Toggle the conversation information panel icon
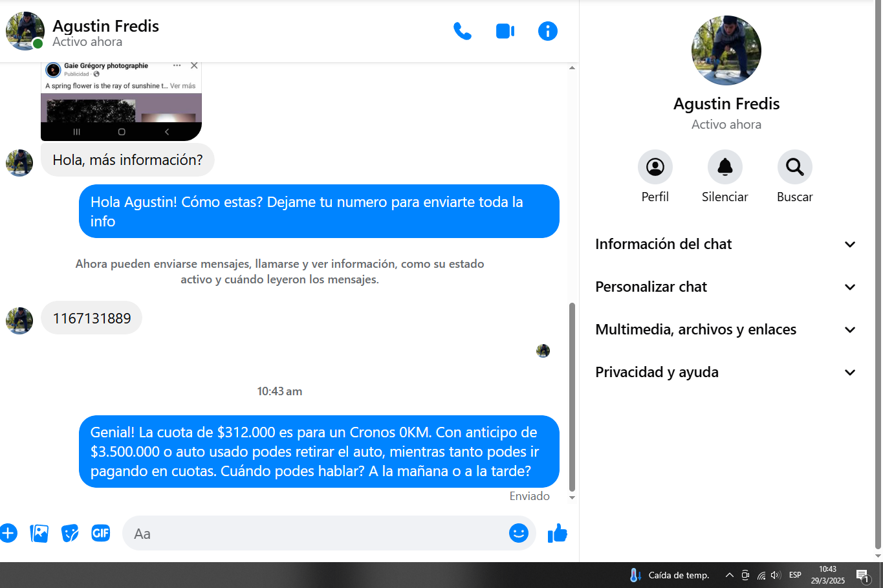 547,31
